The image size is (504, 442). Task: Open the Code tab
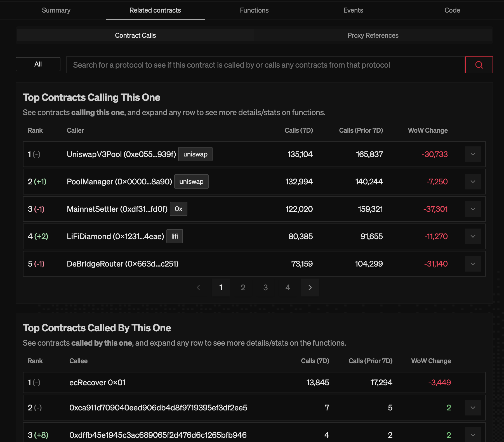[x=452, y=10]
